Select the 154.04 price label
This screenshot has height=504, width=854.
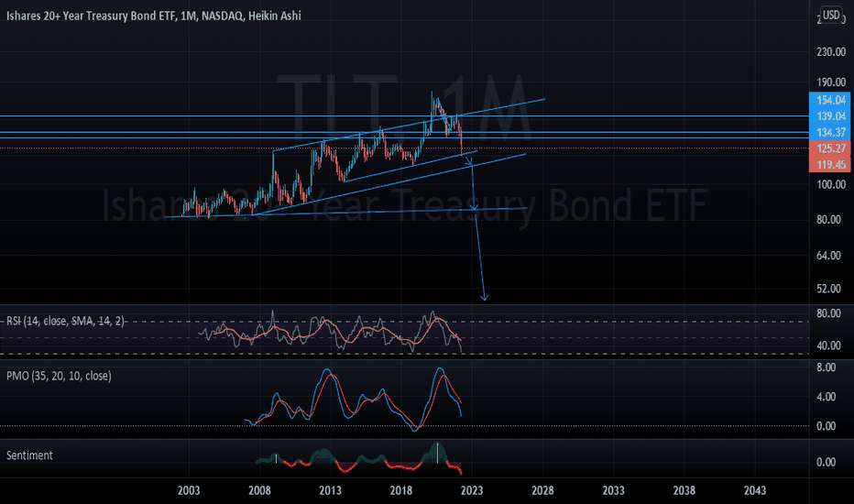tap(830, 100)
